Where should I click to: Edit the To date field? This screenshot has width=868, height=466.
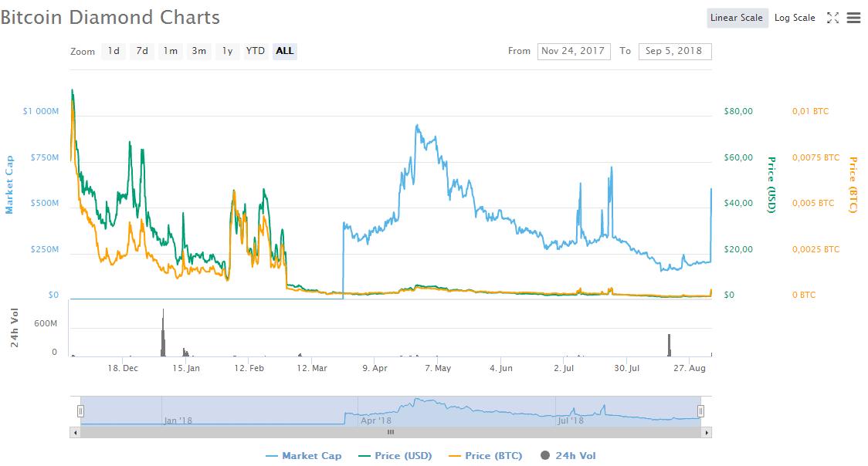click(675, 51)
